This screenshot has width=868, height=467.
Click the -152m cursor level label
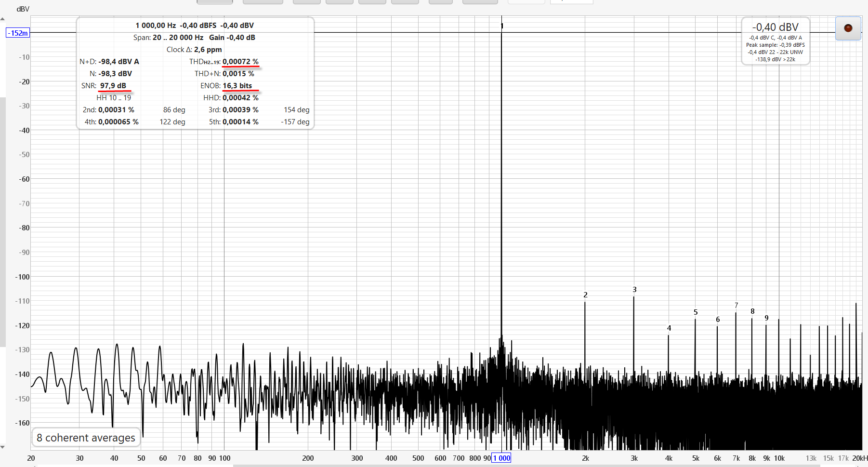[x=18, y=33]
